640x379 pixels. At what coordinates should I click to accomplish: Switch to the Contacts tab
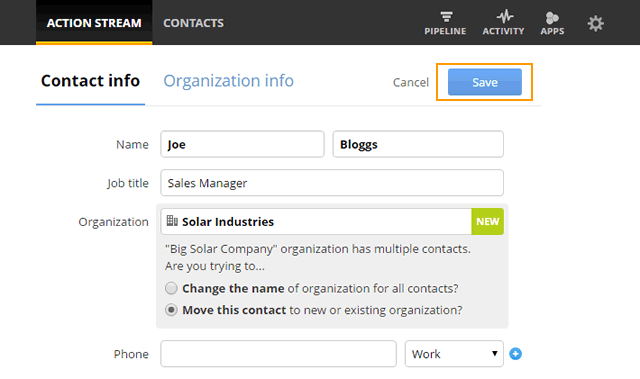(193, 23)
